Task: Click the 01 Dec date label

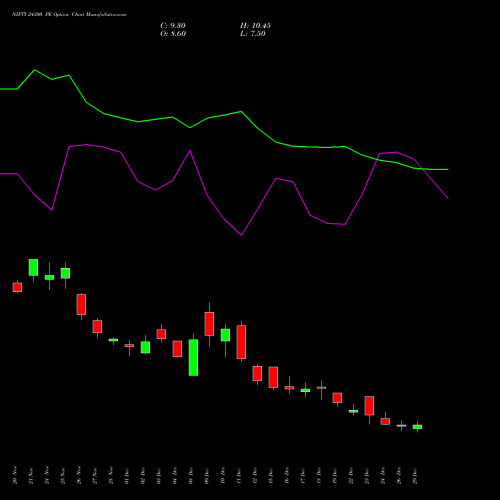Action: 127,475
